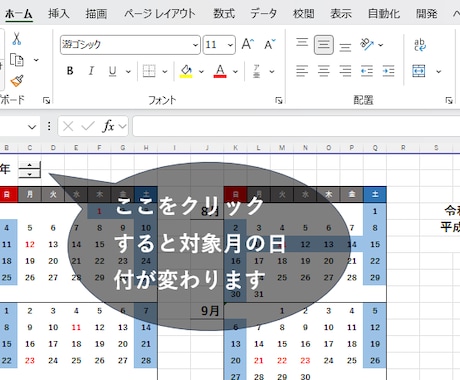Decrease font size with smaller A
Viewport: 460px width, 380px height.
(x=269, y=44)
